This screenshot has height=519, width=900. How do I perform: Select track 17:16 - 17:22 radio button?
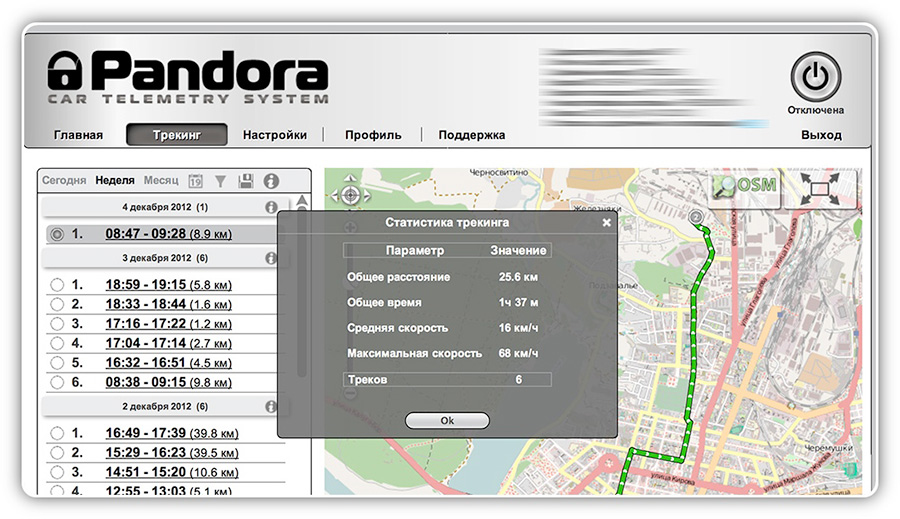tap(57, 324)
